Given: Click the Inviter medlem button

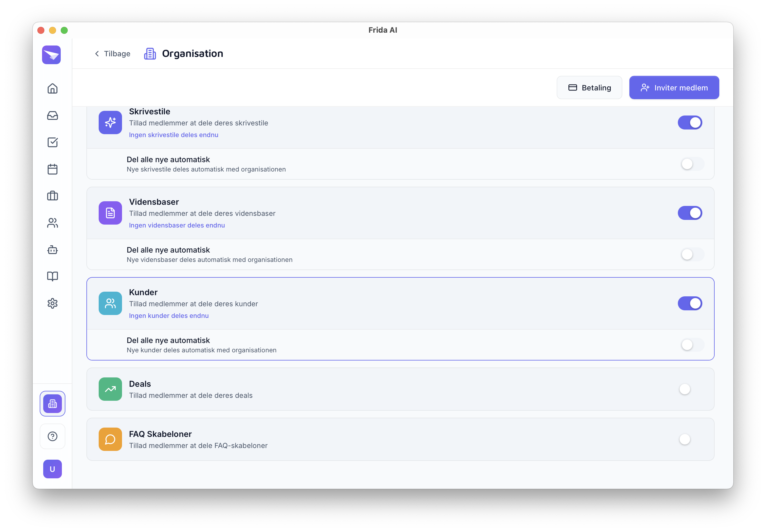Looking at the screenshot, I should pos(674,88).
